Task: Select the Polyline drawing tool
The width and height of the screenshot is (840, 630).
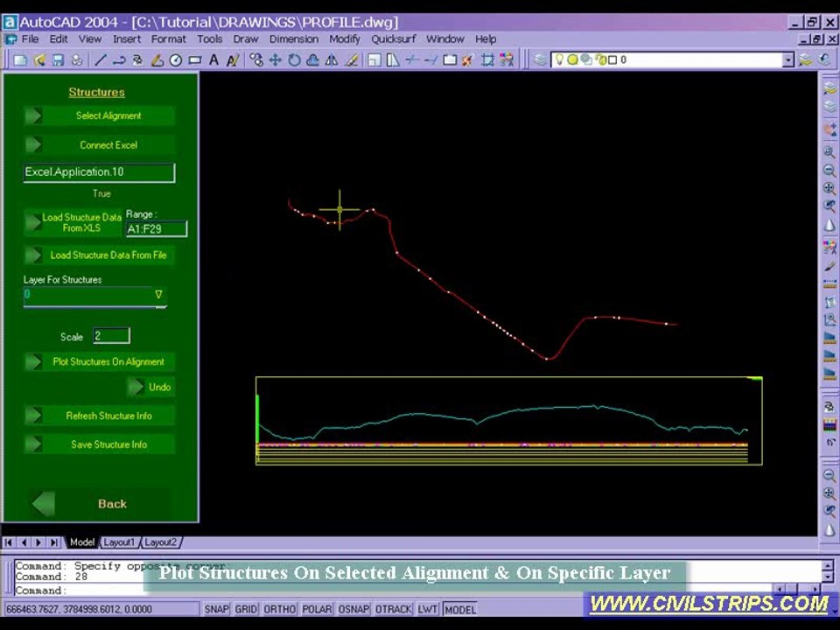Action: coord(119,60)
